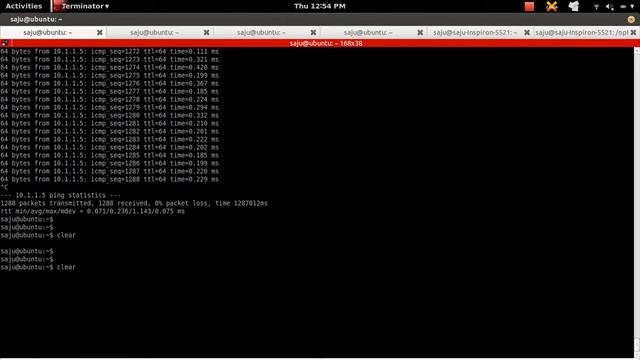Click the ping line with icmp_seq=1280
Viewport: 640px width, 360px height.
109,116
